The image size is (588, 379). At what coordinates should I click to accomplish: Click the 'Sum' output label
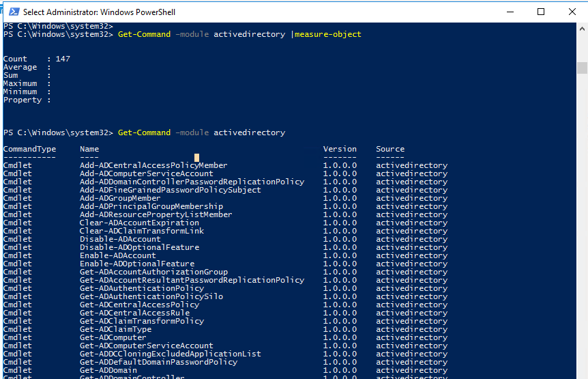point(10,75)
